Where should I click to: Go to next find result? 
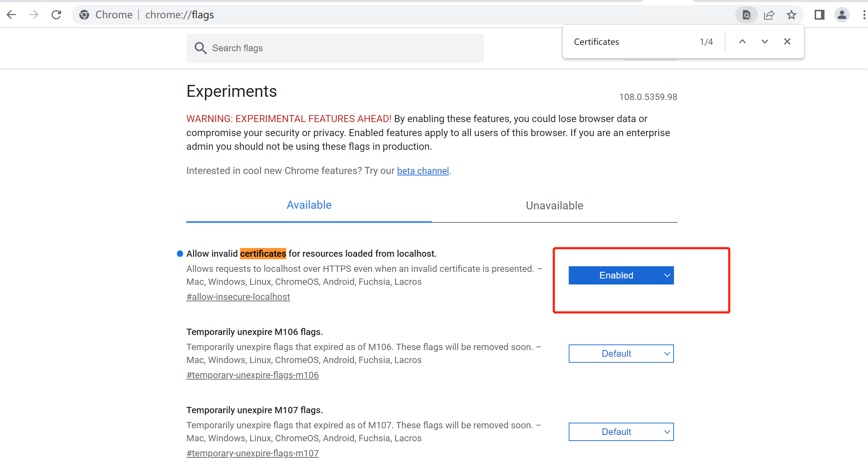click(764, 42)
